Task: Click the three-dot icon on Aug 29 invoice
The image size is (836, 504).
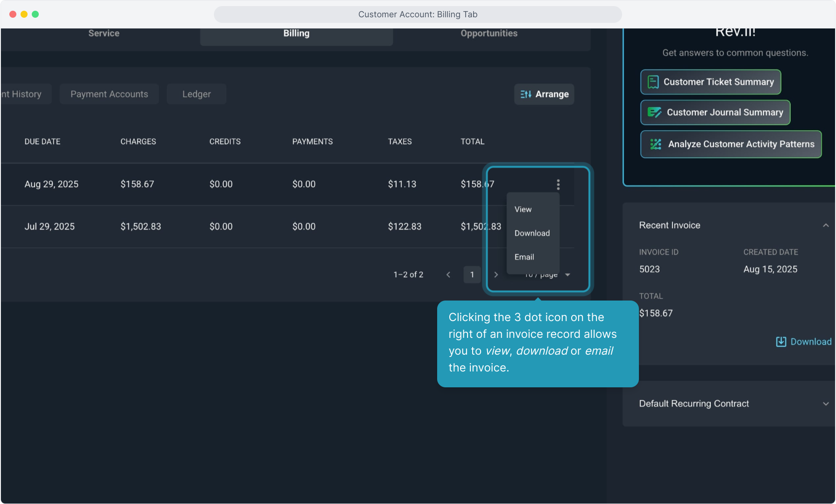Action: (558, 184)
